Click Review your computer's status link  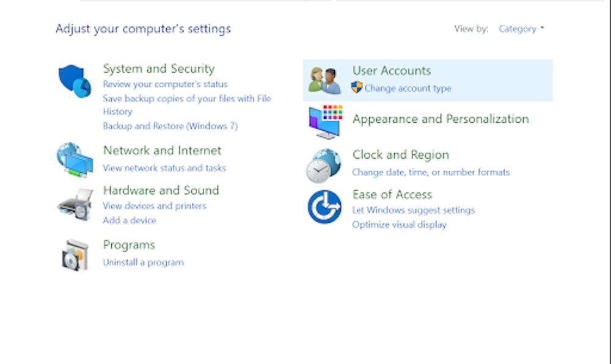(x=165, y=84)
